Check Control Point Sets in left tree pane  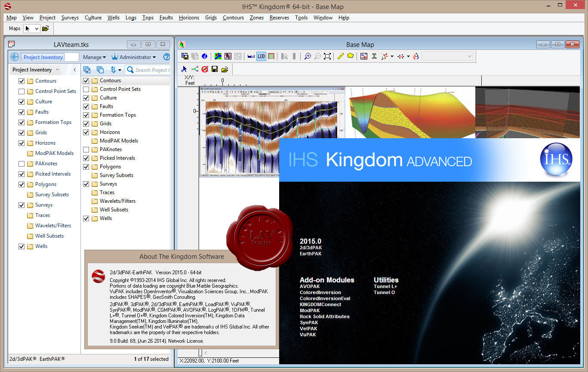point(22,91)
